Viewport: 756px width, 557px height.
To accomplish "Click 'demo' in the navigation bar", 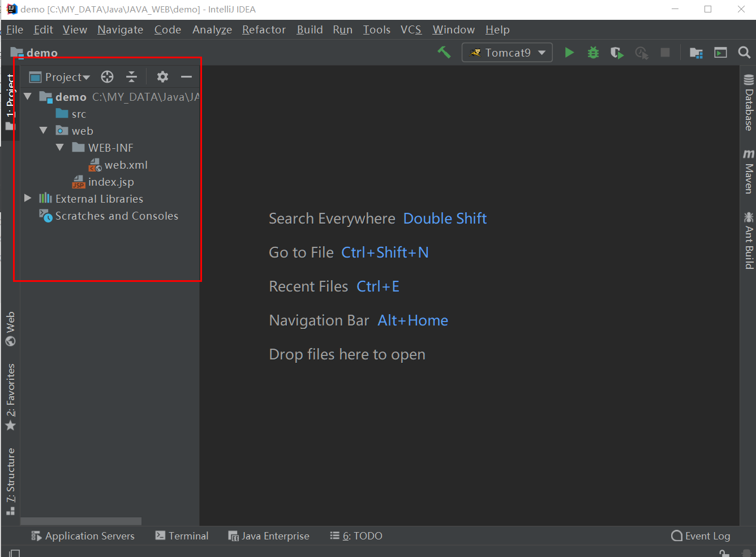I will 42,53.
